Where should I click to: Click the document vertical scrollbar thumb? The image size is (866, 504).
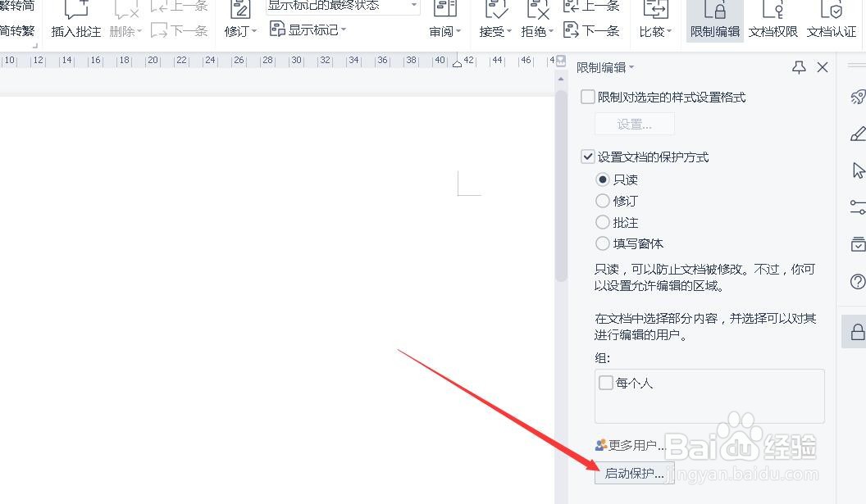click(561, 187)
